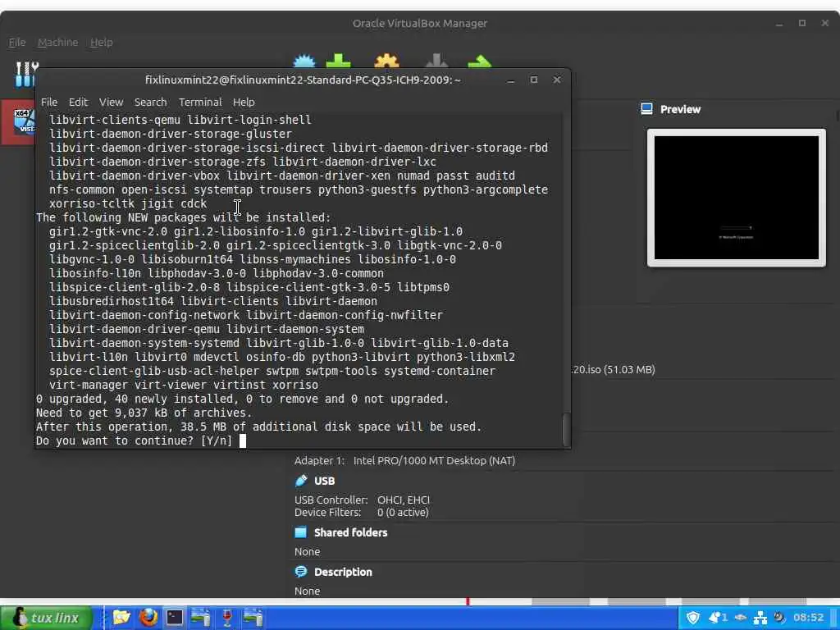Image resolution: width=840 pixels, height=630 pixels.
Task: Open the tux linx start menu
Action: pyautogui.click(x=46, y=618)
